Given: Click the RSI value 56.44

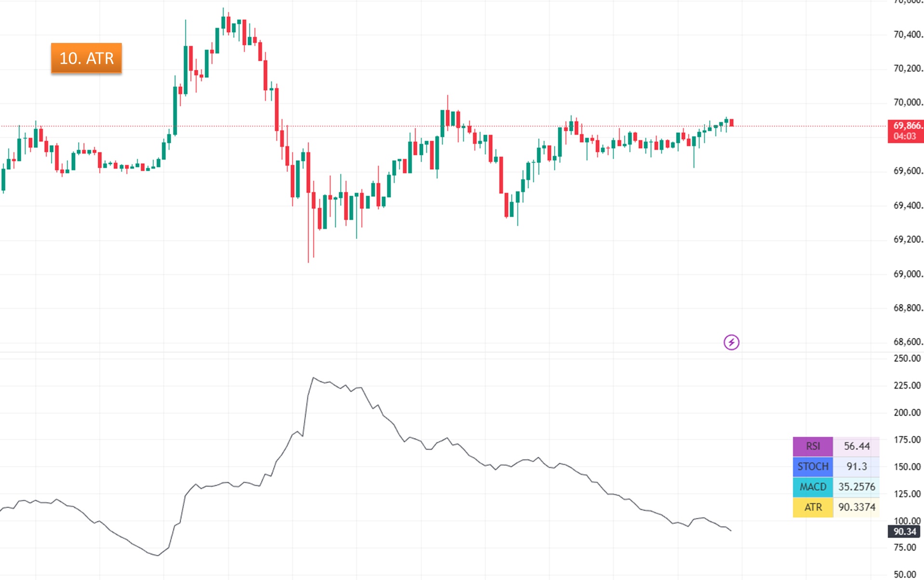Looking at the screenshot, I should [856, 446].
